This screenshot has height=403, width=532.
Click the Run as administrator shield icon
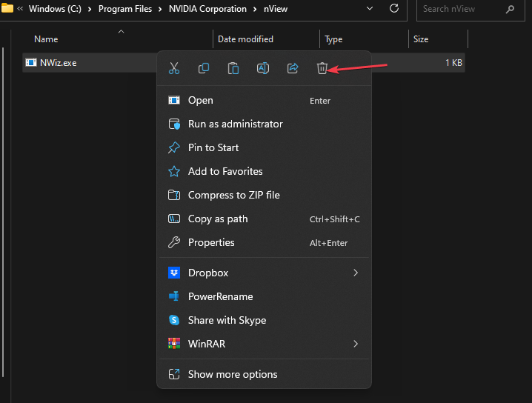(x=174, y=124)
